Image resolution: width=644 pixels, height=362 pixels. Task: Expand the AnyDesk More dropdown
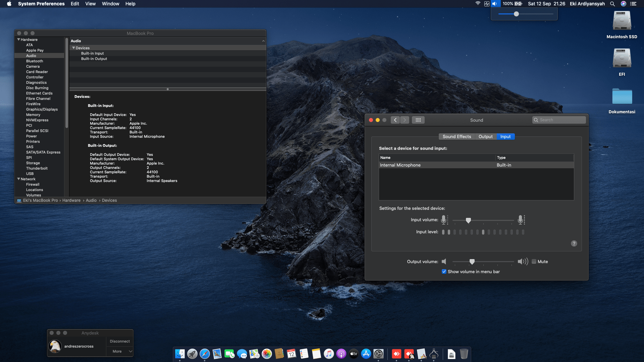pos(120,351)
